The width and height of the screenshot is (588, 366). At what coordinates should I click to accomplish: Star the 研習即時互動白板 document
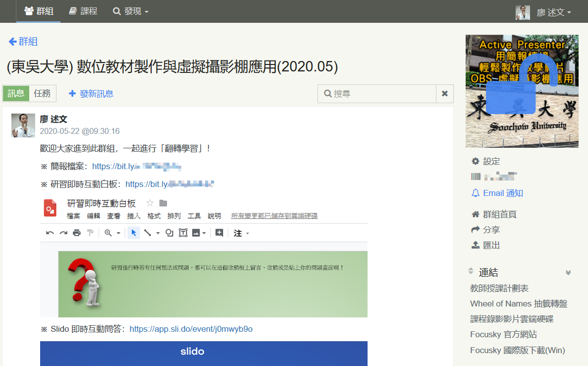pyautogui.click(x=150, y=203)
